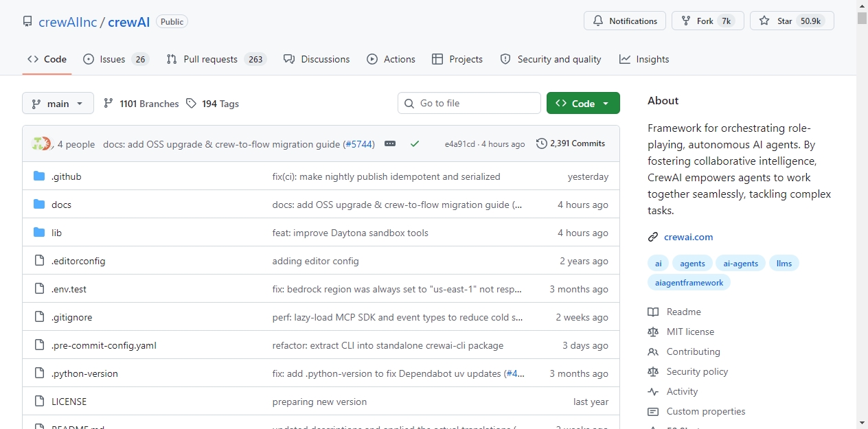Open the green Code dropdown button
The height and width of the screenshot is (429, 868).
(x=583, y=104)
